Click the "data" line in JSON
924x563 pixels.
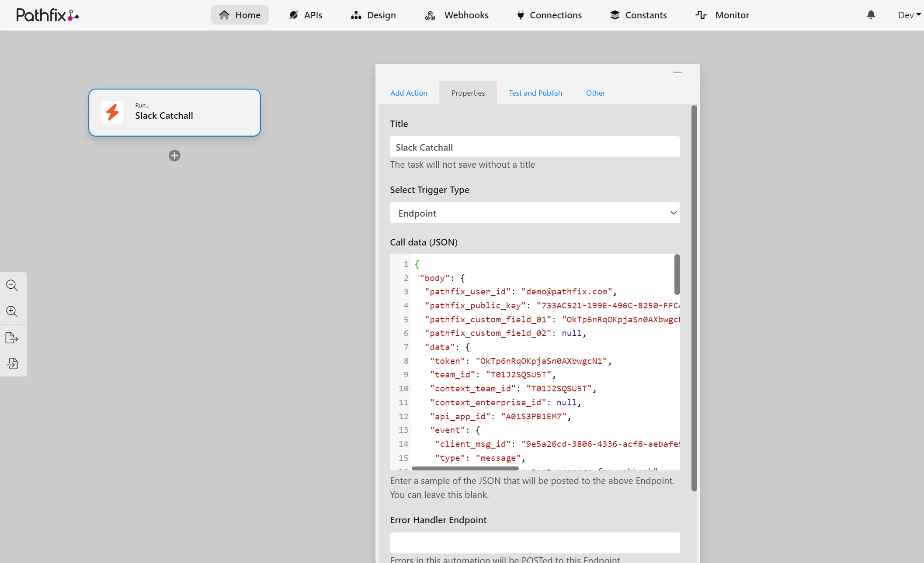tap(448, 347)
